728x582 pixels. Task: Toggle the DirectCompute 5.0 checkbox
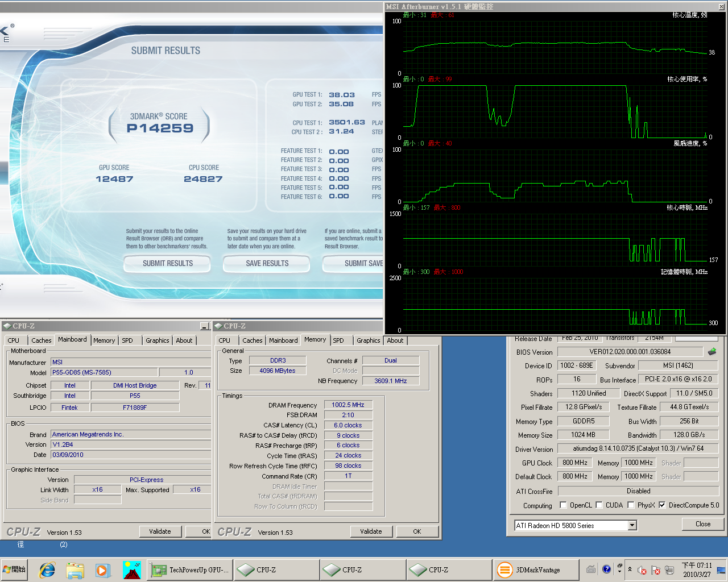click(662, 505)
